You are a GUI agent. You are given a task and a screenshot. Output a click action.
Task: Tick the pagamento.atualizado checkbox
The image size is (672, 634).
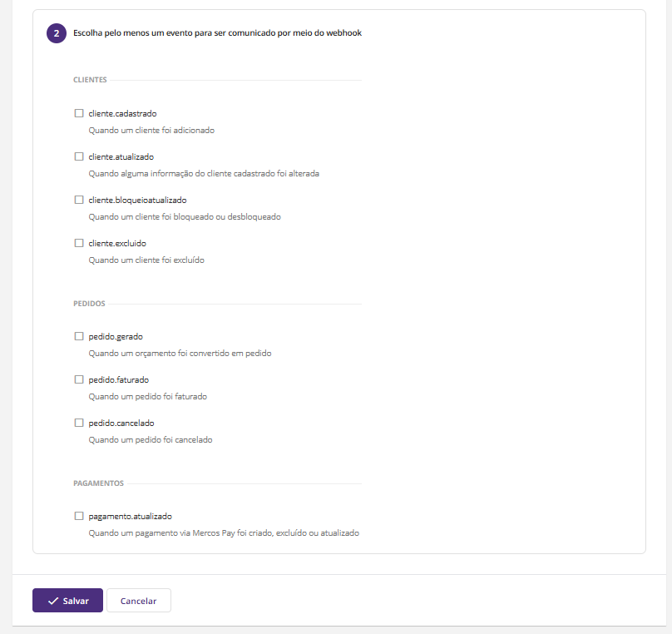click(x=79, y=516)
